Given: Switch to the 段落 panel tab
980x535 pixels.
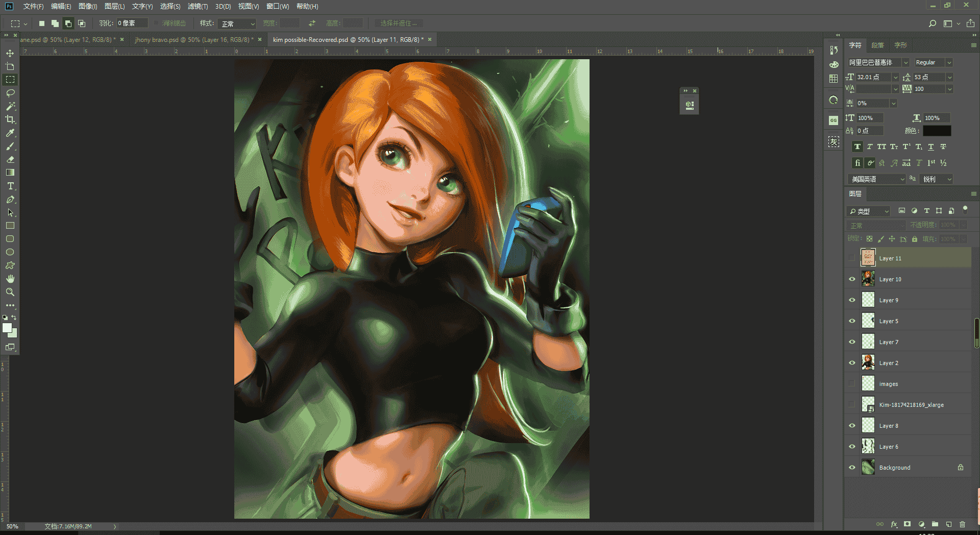Looking at the screenshot, I should click(877, 45).
